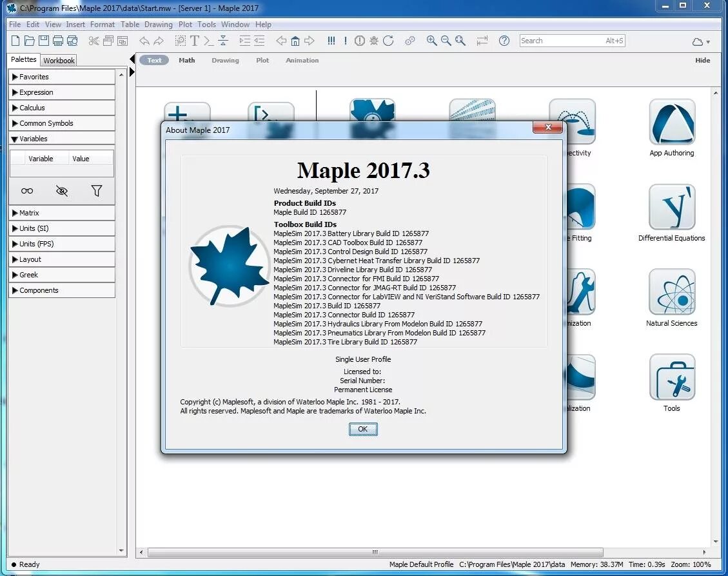This screenshot has height=576, width=728.
Task: Execute the selection with the single ! icon
Action: coord(346,41)
